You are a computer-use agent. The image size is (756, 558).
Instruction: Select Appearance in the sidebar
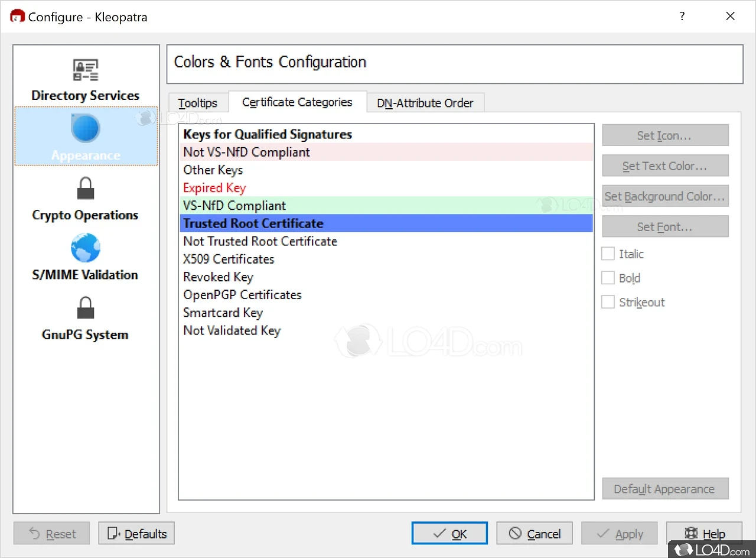[x=86, y=136]
